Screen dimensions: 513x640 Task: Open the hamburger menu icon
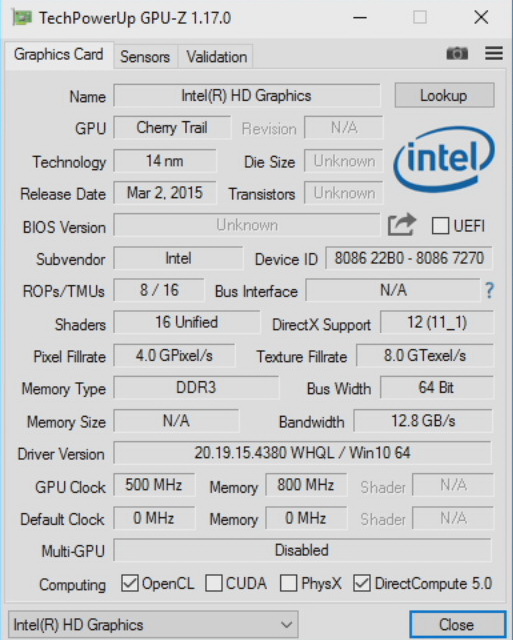[x=493, y=53]
